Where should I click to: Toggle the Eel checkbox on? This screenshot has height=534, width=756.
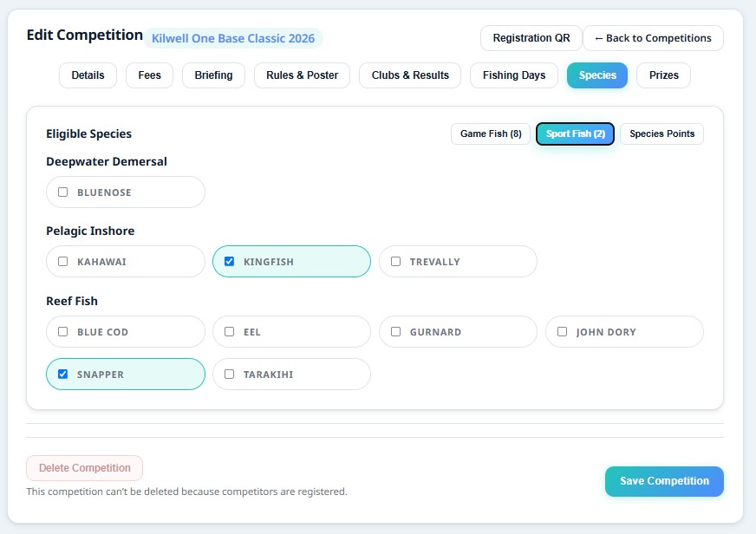(229, 331)
